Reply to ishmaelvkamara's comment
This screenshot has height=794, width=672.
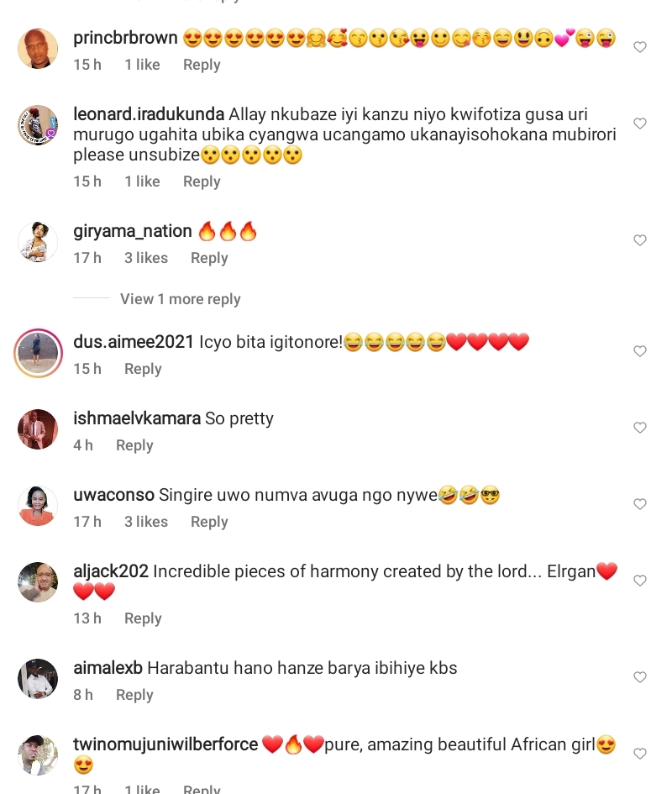click(x=134, y=445)
